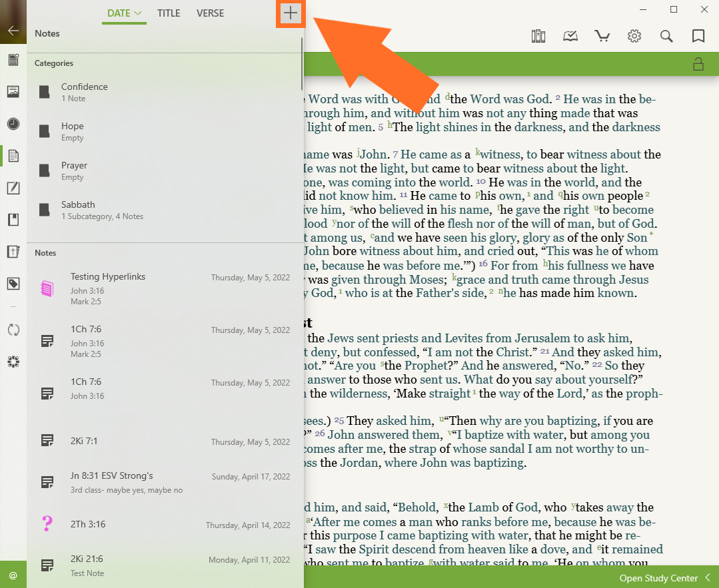Image resolution: width=719 pixels, height=588 pixels.
Task: Click the plus icon to add a note
Action: tap(291, 13)
